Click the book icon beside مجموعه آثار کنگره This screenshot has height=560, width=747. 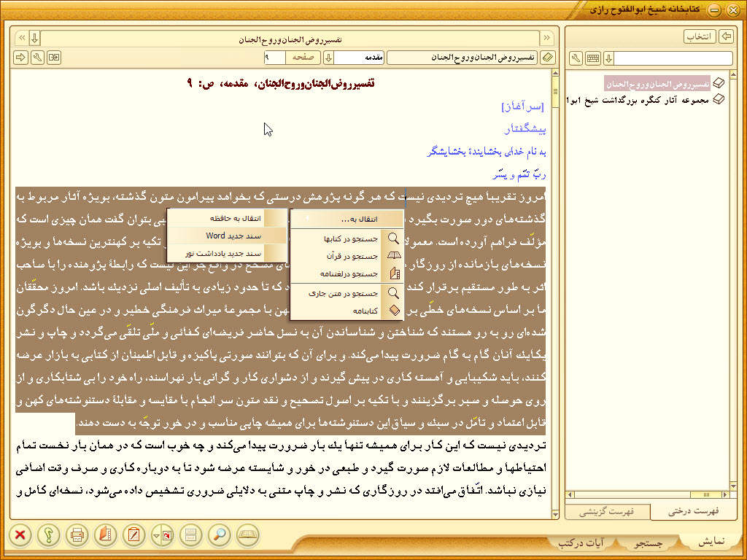[719, 99]
